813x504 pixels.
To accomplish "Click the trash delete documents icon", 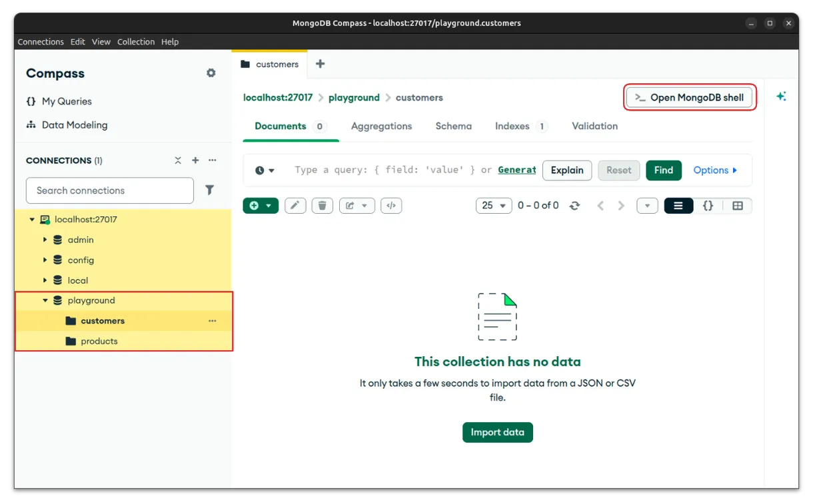I will click(322, 206).
